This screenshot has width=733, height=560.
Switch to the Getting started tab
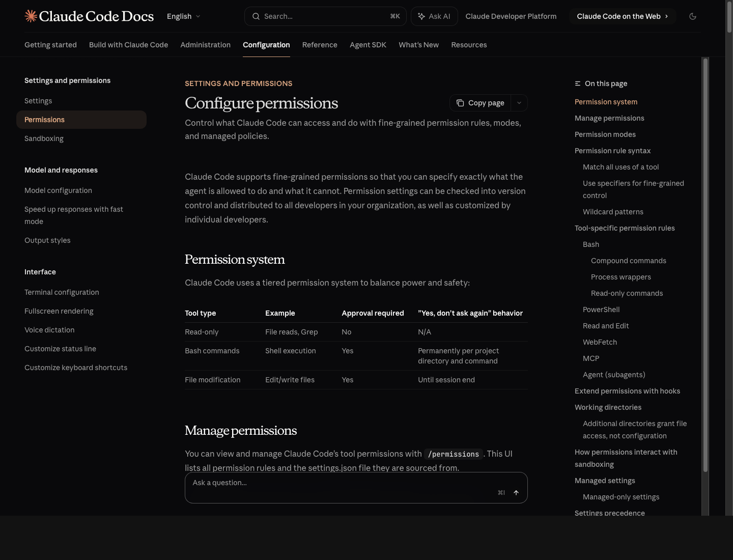(x=50, y=45)
